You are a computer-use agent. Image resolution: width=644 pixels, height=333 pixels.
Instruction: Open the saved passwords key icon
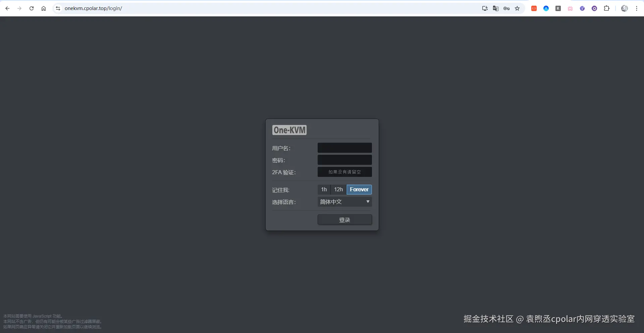click(x=506, y=8)
